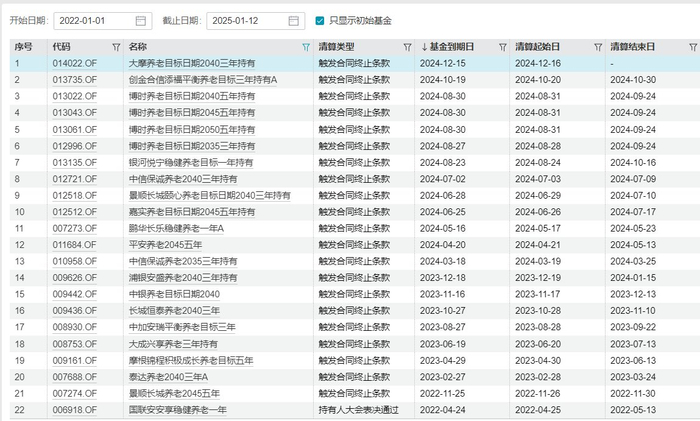Open fund name 长城恒泰养老2040三年
700x421 pixels.
(175, 311)
